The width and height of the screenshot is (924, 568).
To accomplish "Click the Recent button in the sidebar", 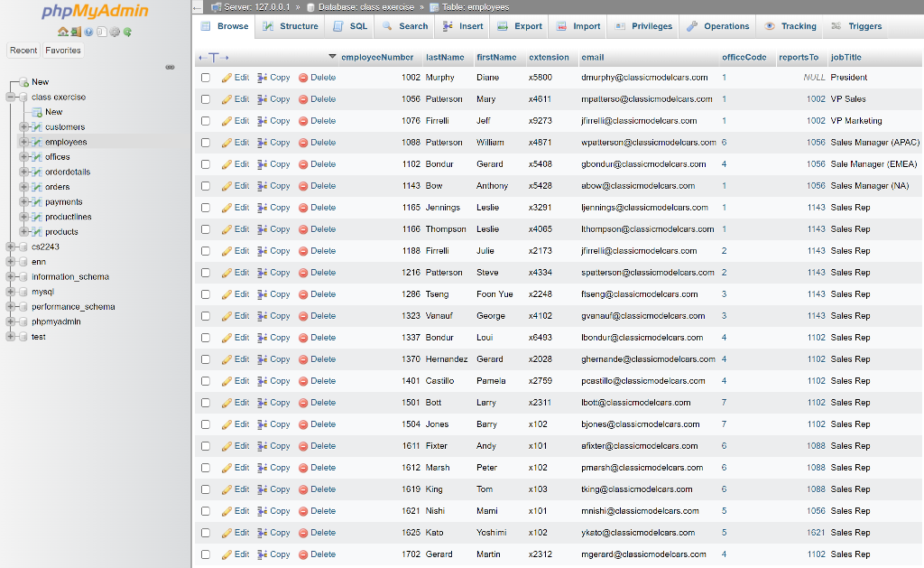I will point(23,50).
